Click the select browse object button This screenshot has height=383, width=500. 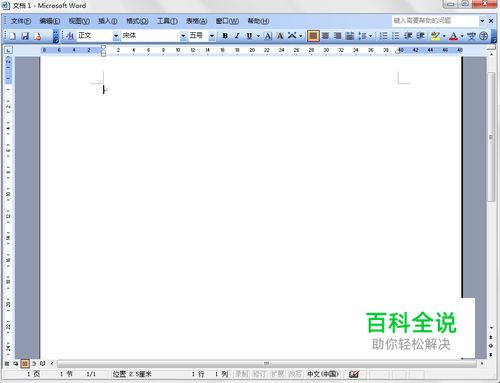point(491,346)
